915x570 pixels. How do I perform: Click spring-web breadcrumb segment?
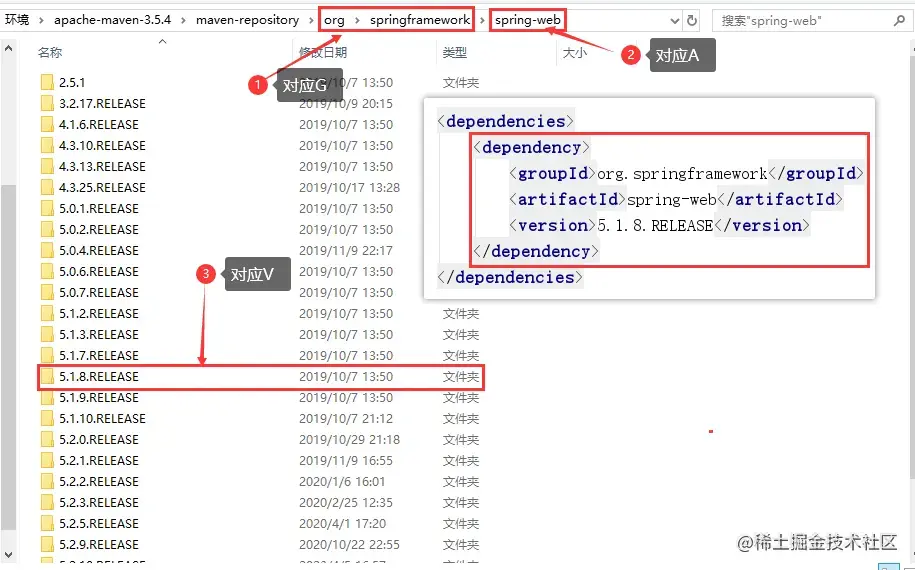click(x=528, y=20)
